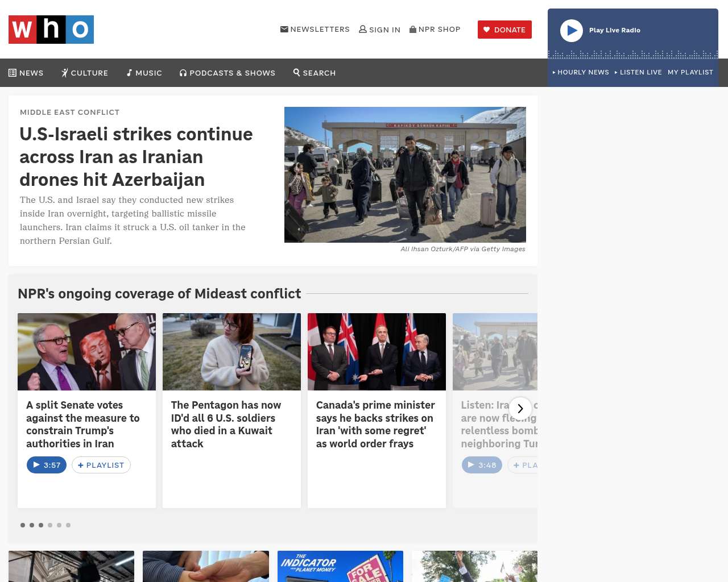Select the first carousel pagination dot
This screenshot has height=582, width=728.
[23, 525]
